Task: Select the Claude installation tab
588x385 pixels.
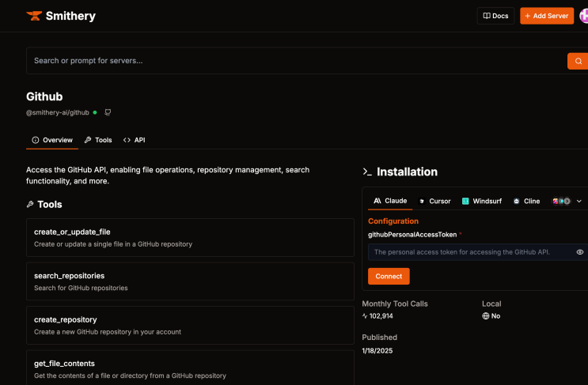Action: click(x=390, y=201)
